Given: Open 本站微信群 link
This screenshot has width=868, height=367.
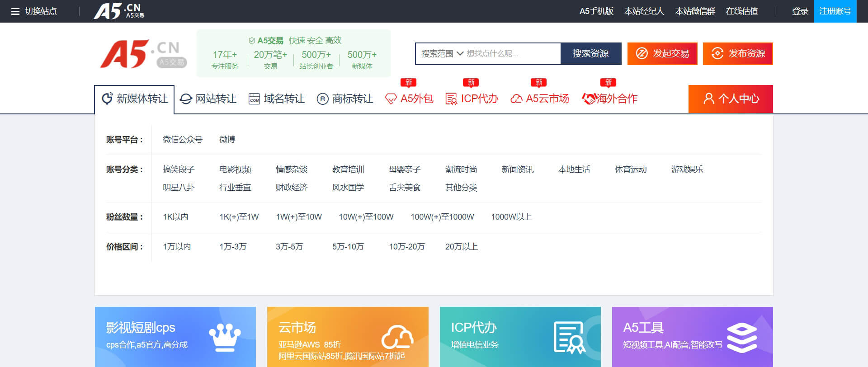Looking at the screenshot, I should coord(695,11).
